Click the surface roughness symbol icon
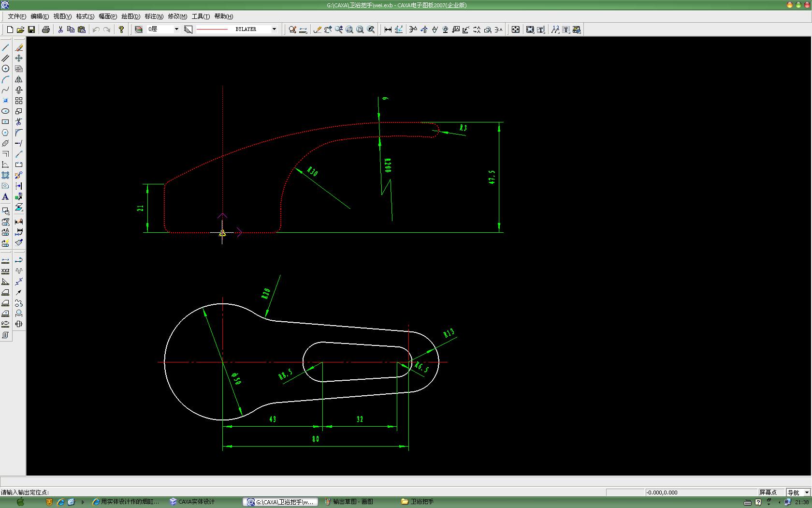Viewport: 812px width, 508px height. click(435, 30)
